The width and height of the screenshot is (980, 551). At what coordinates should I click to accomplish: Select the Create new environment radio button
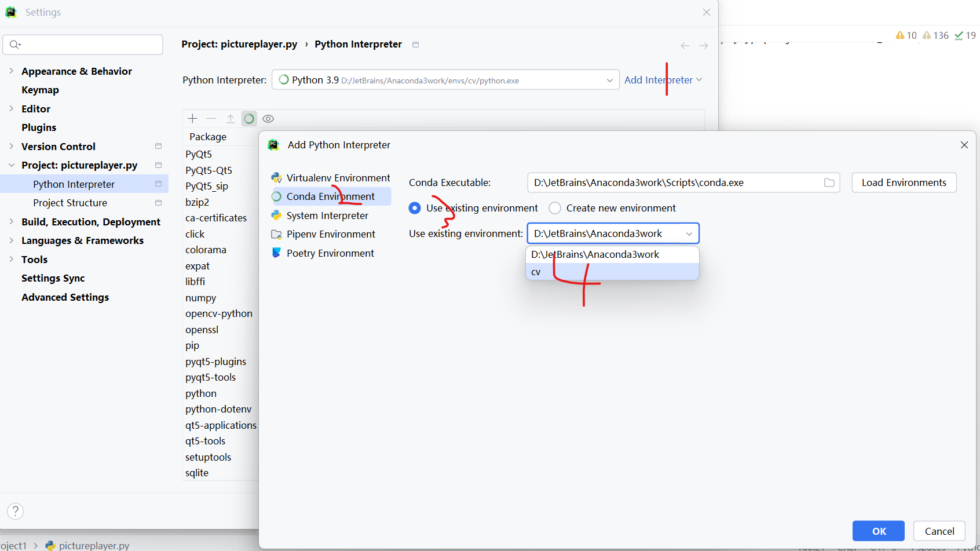(x=555, y=208)
